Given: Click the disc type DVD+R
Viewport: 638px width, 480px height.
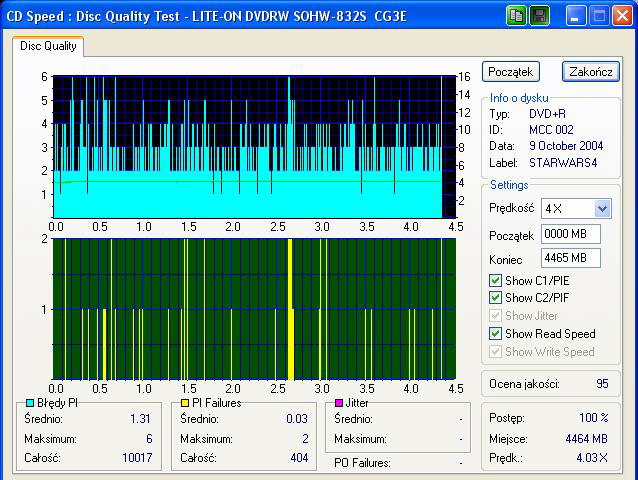Looking at the screenshot, I should pos(547,114).
